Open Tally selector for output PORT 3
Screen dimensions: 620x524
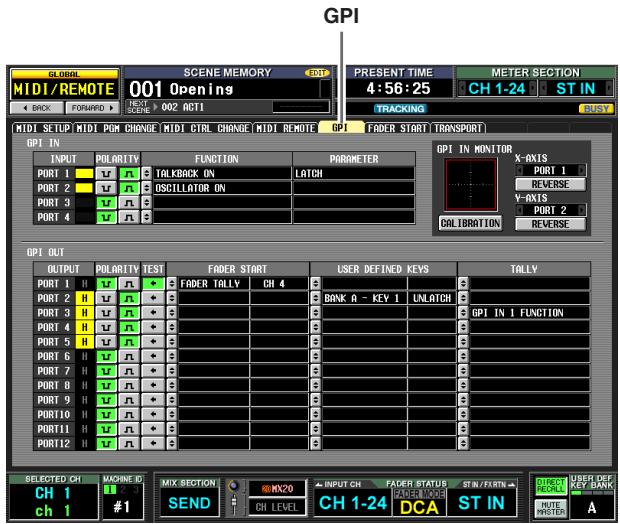coord(463,313)
